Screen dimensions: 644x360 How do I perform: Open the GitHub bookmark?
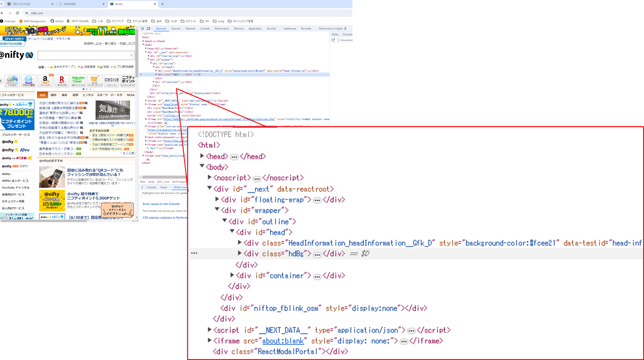click(x=57, y=21)
